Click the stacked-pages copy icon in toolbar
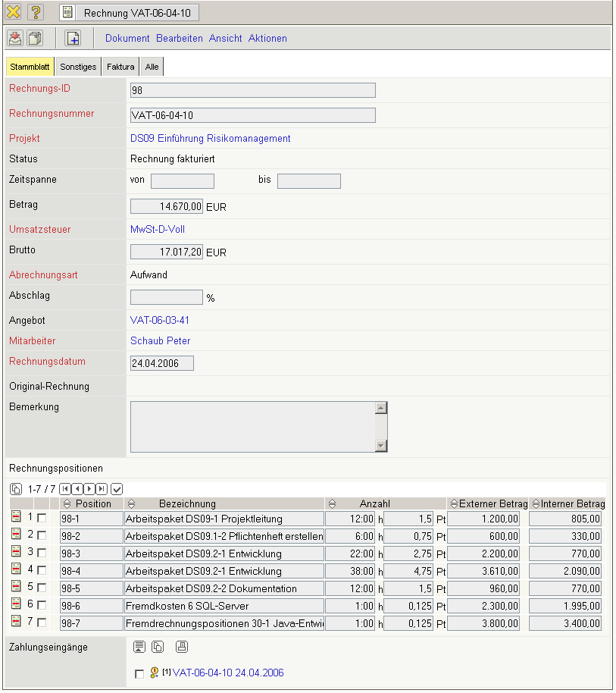Viewport: 616px width, 693px height. tap(36, 38)
